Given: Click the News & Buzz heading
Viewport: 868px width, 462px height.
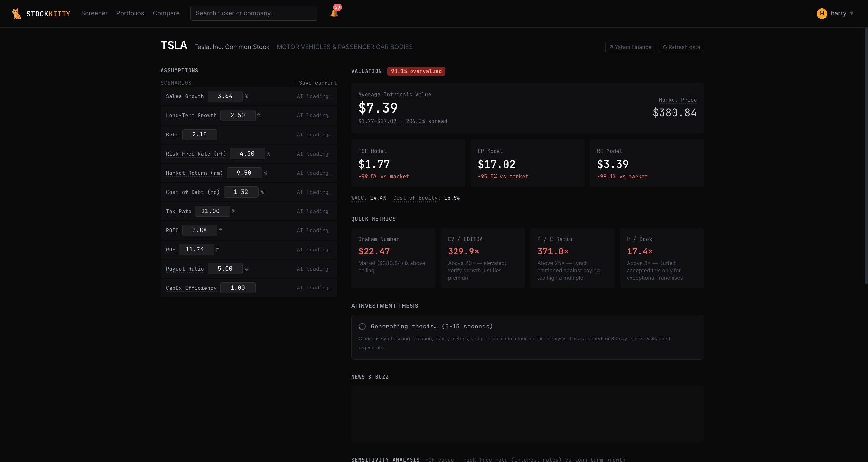Looking at the screenshot, I should [370, 377].
